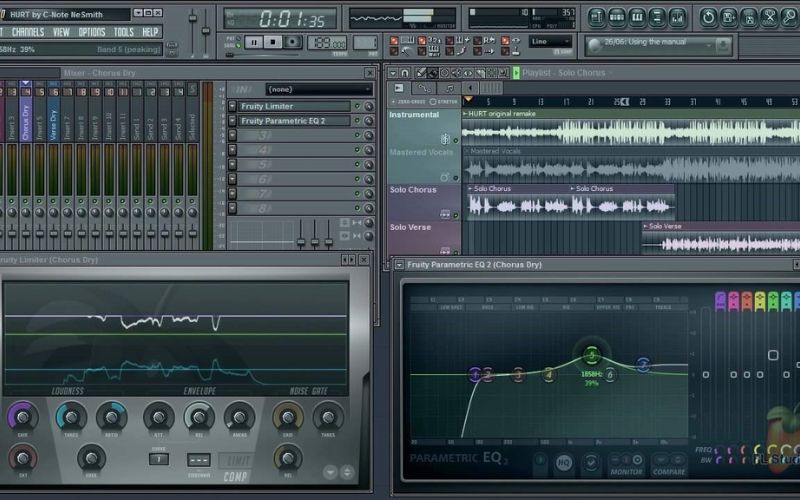Open the TOOLS menu

point(123,32)
